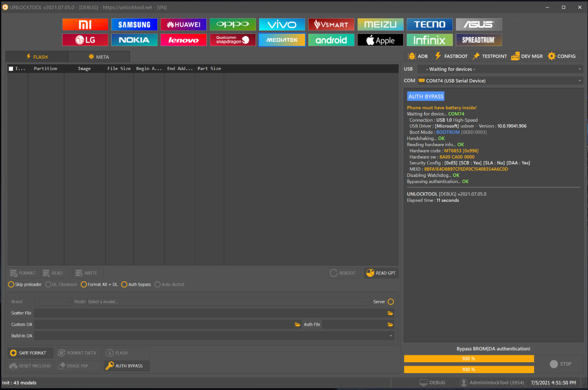Viewport: 588px width, 390px height.
Task: Toggle the Server radio option
Action: click(391, 302)
